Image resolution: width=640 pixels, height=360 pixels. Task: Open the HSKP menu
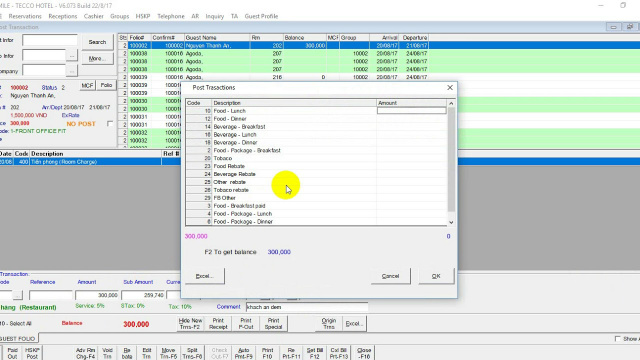point(143,16)
